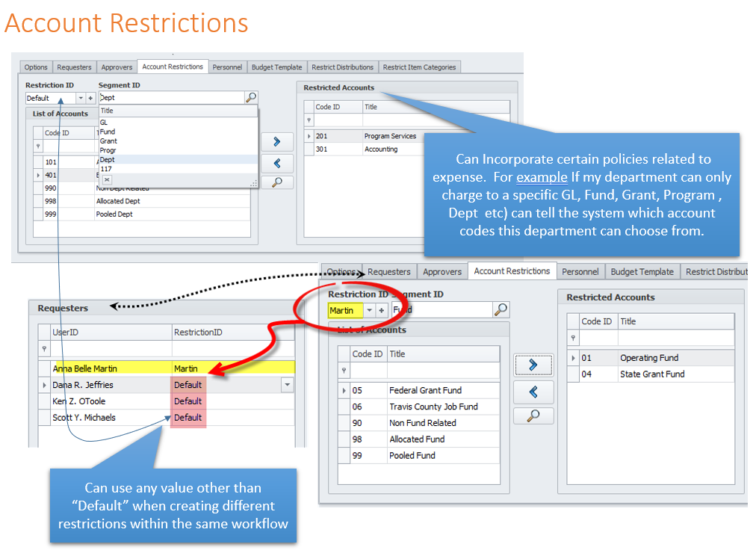756x553 pixels.
Task: Open the Budget Template tab in the top panel
Action: 276,67
